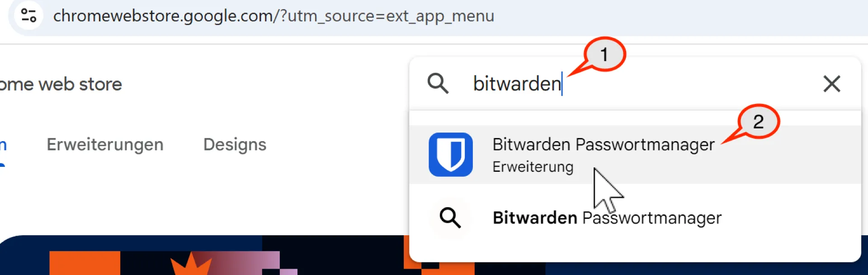
Task: Switch to the Designs tab
Action: tap(235, 145)
